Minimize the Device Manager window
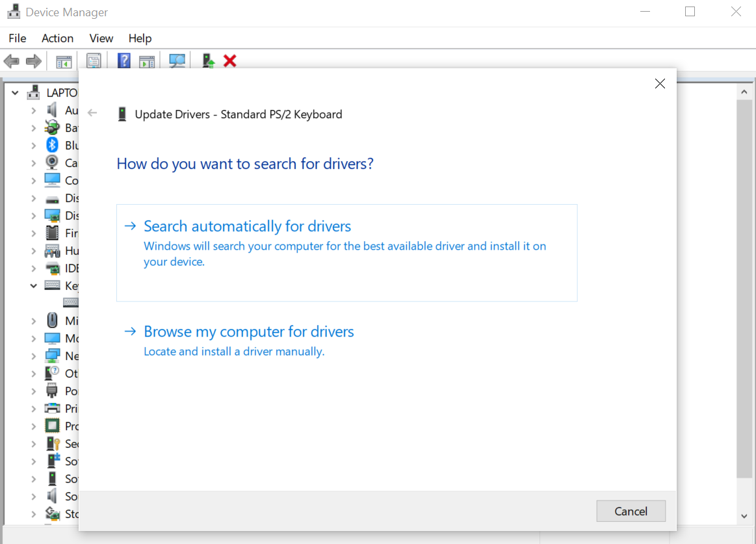The height and width of the screenshot is (544, 756). click(645, 12)
